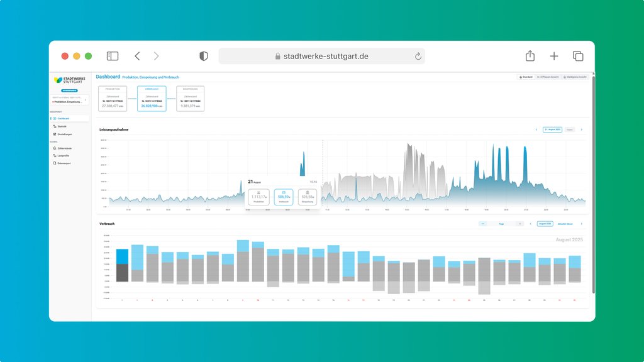The image size is (644, 362).
Task: Go to next day in Leistungsaufnahme
Action: coord(582,129)
